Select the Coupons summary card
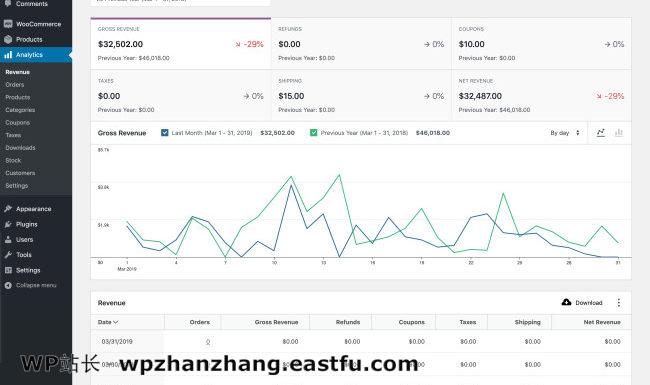650x385 pixels. 541,44
